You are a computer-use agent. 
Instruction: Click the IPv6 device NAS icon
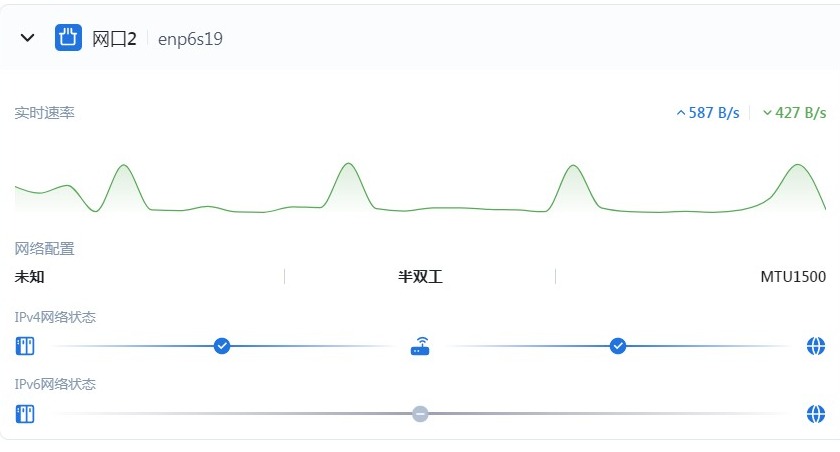tap(25, 413)
